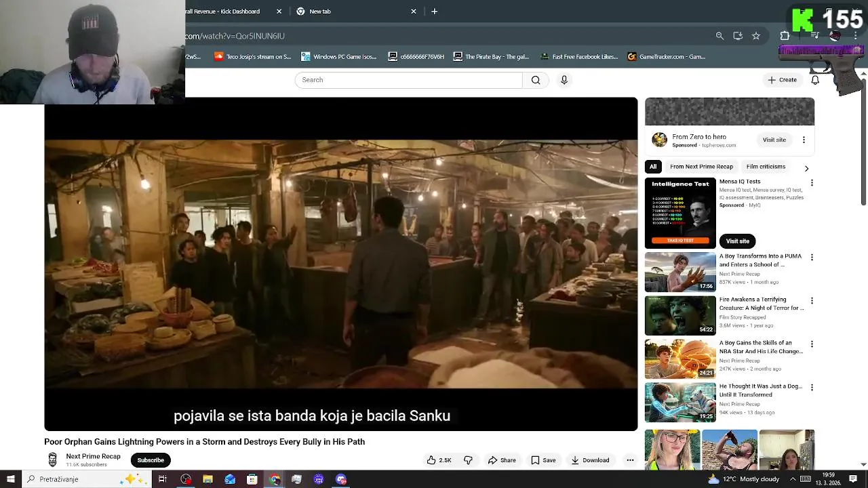The width and height of the screenshot is (868, 488).
Task: Open a new browser tab with plus
Action: point(435,12)
